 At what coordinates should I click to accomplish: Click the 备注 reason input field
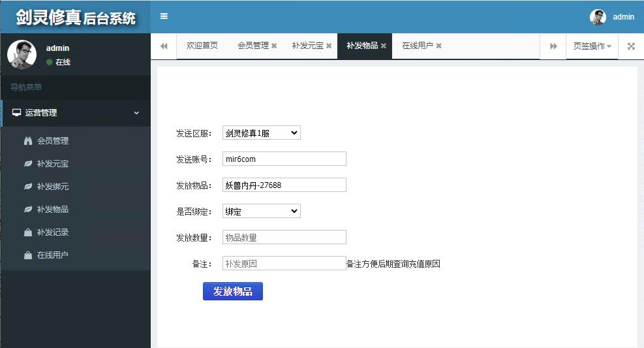[x=284, y=263]
